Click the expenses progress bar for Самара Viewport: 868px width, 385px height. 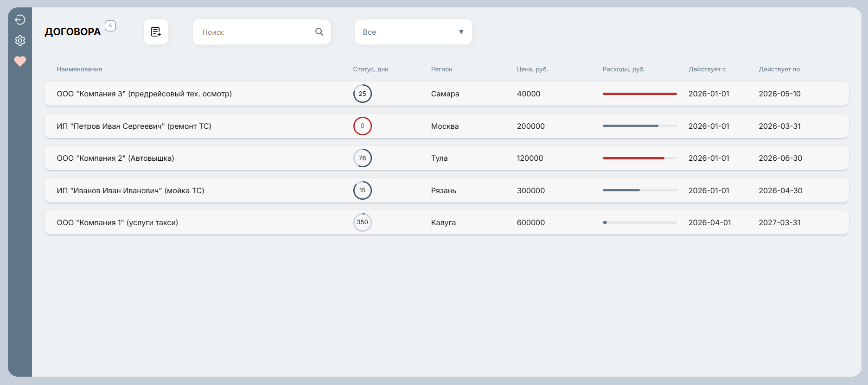(x=639, y=94)
